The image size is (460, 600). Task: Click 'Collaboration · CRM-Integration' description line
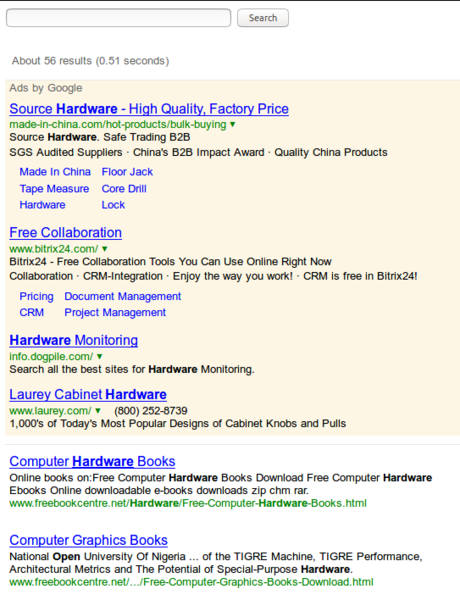click(x=213, y=276)
